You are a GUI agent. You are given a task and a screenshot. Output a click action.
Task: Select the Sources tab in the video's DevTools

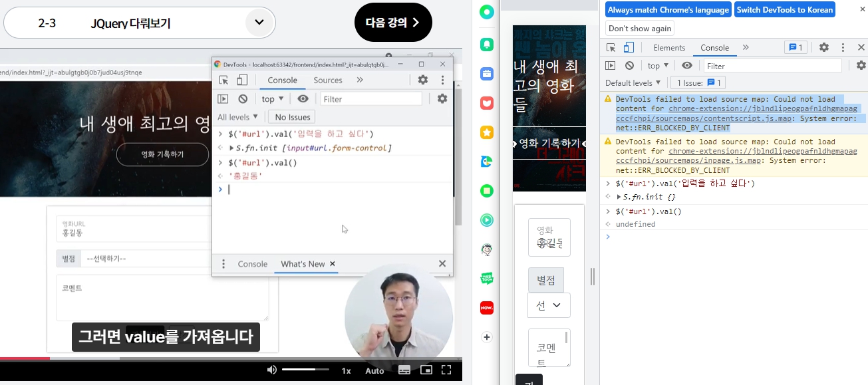pyautogui.click(x=328, y=80)
